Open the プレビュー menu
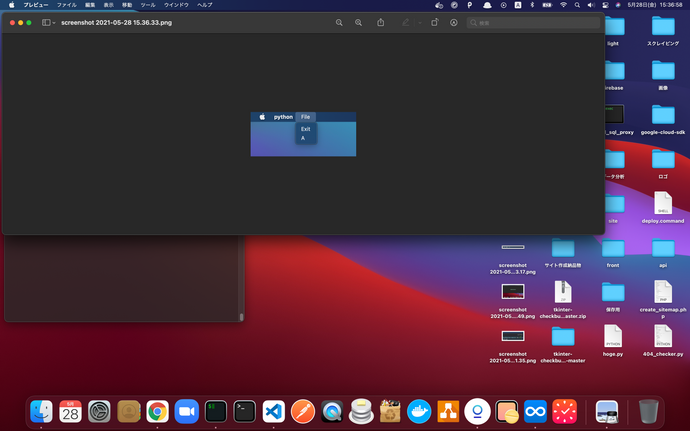Screen dimensions: 690x431 point(36,5)
